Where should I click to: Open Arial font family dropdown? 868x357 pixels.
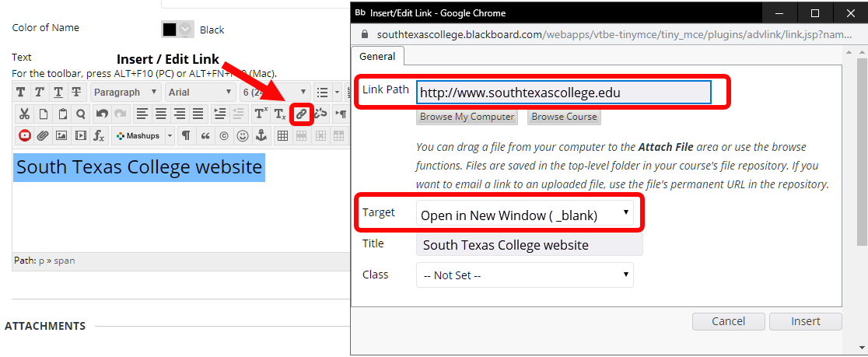pyautogui.click(x=201, y=92)
